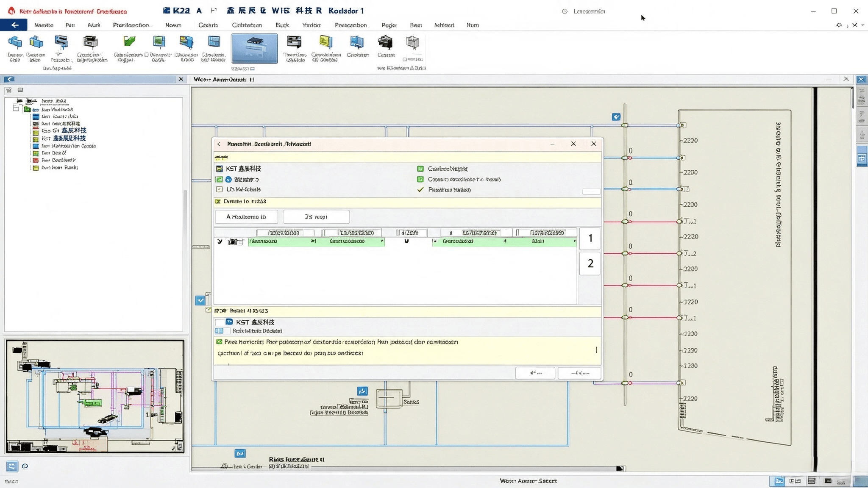The image size is (868, 488).
Task: Open the Nown menu tab
Action: (x=173, y=25)
